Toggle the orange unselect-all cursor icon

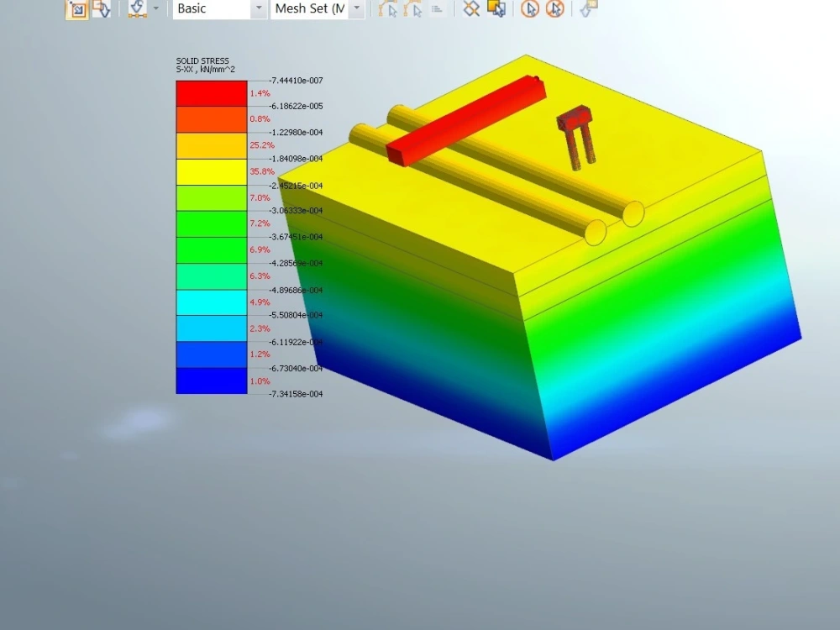(554, 9)
